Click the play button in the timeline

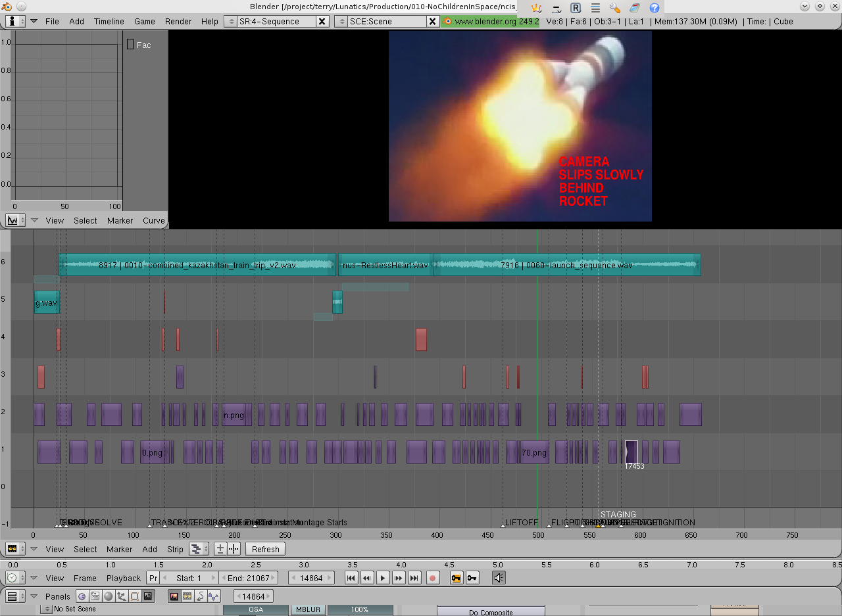(383, 578)
